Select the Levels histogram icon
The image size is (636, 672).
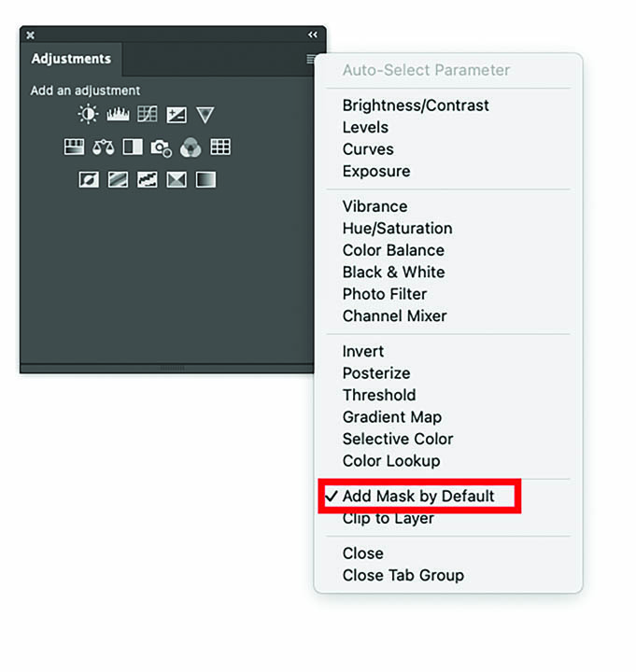118,115
